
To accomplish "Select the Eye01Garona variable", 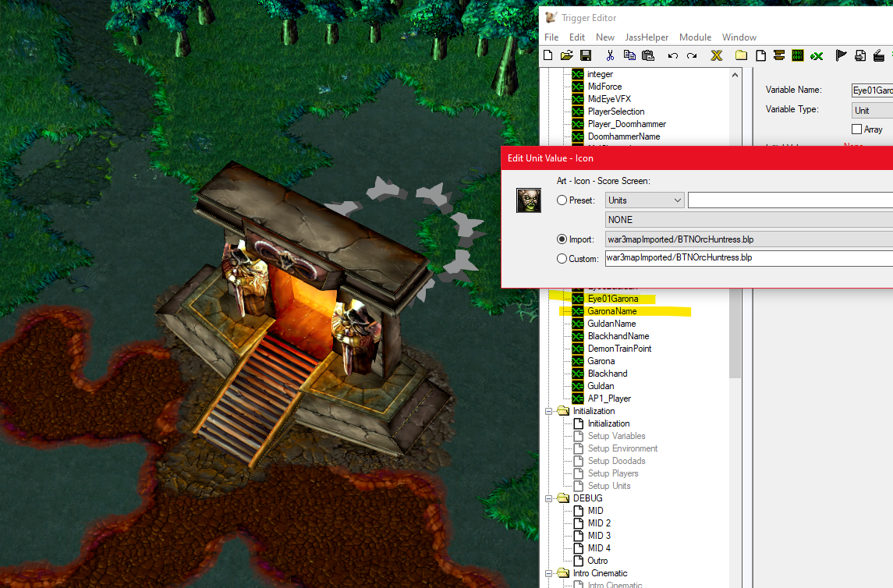I will 613,299.
